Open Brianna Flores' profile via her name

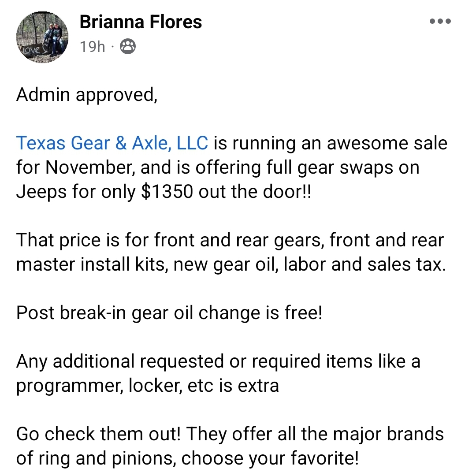click(141, 22)
